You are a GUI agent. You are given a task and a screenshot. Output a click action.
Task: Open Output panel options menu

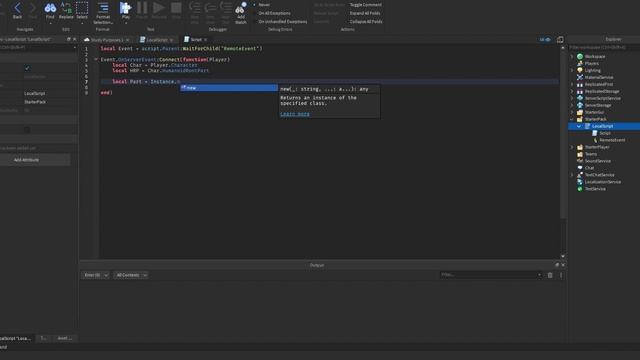point(561,275)
